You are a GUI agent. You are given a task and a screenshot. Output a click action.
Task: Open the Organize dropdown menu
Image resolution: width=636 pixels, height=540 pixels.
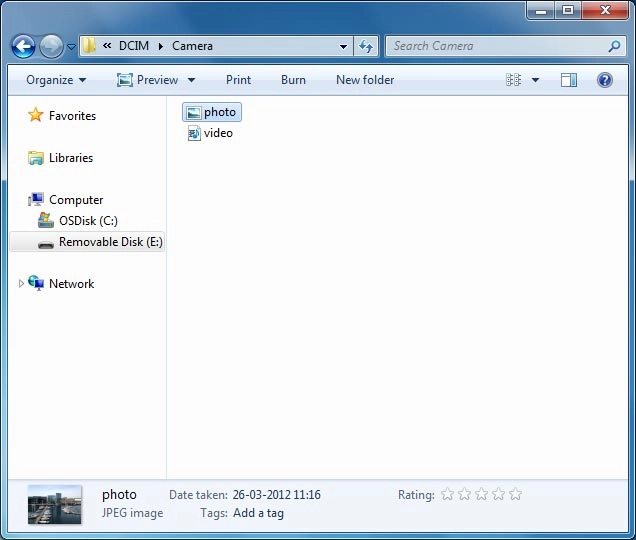click(56, 80)
